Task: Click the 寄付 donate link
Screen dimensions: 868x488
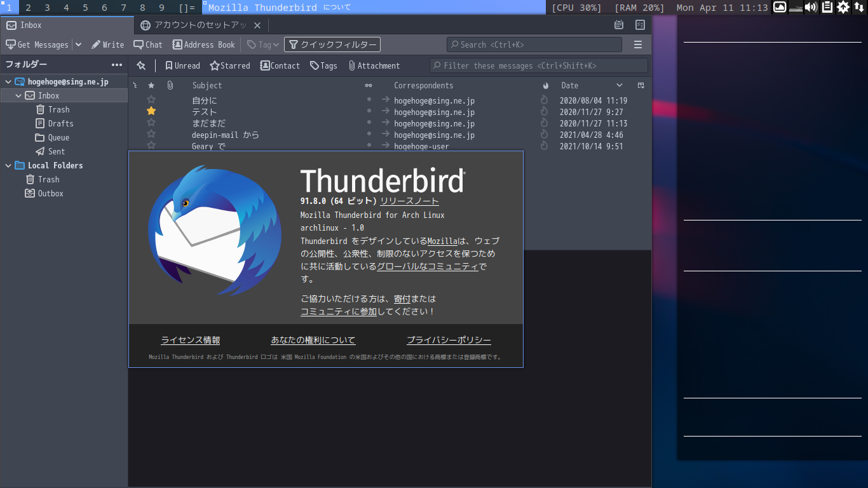Action: (x=402, y=299)
